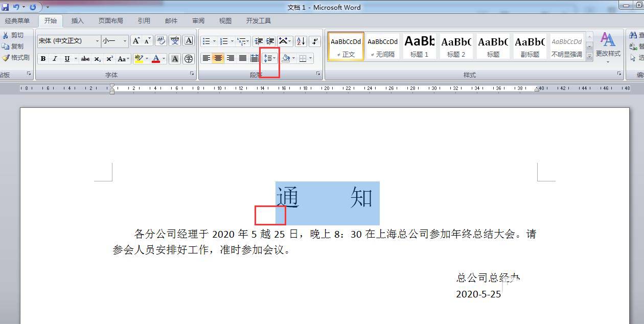Apply character shading icon
Viewport: 644px width, 324px height.
coord(175,59)
